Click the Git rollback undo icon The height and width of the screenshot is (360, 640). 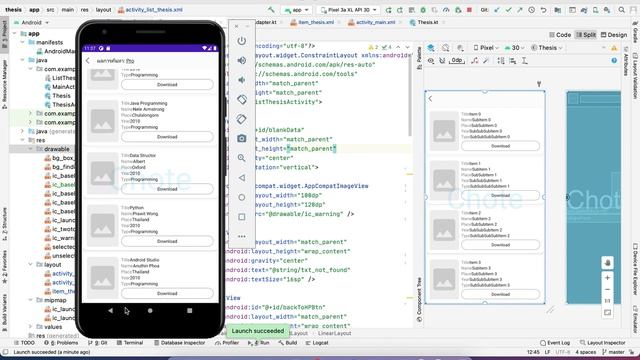click(543, 9)
